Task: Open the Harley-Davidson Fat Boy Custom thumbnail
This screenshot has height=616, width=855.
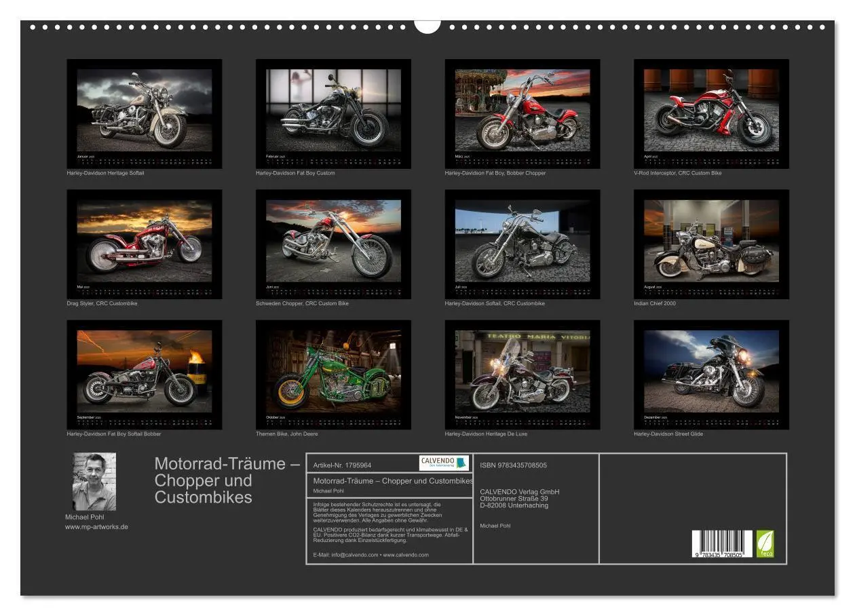Action: (333, 114)
